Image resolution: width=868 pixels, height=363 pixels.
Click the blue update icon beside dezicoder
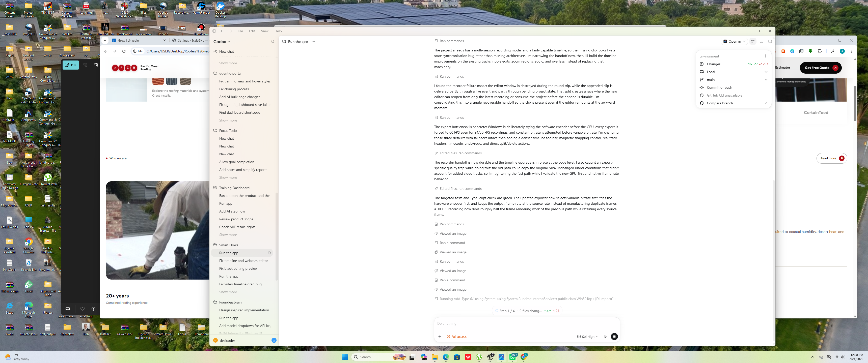pyautogui.click(x=274, y=341)
